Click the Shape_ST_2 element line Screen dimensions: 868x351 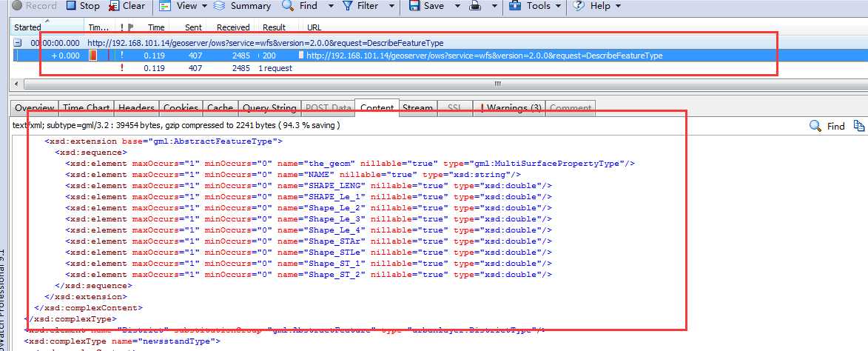(x=309, y=274)
